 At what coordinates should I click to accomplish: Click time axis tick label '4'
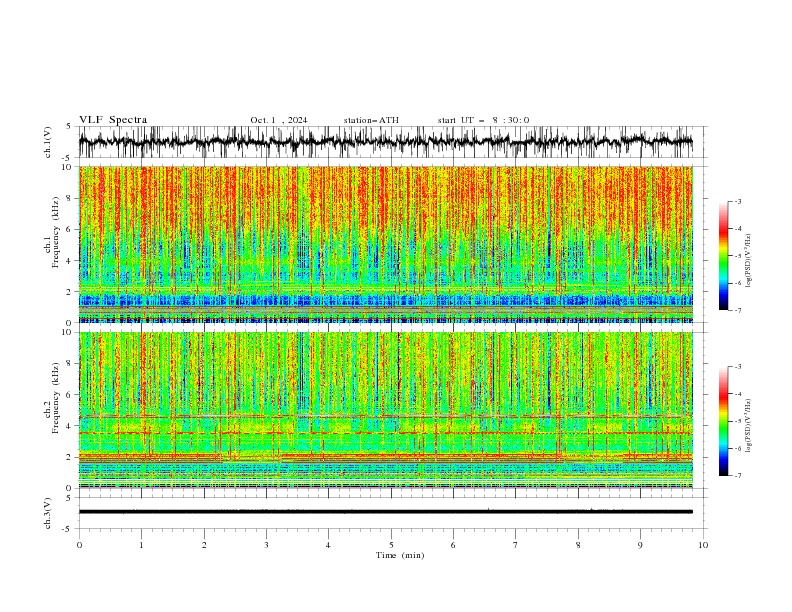point(329,545)
